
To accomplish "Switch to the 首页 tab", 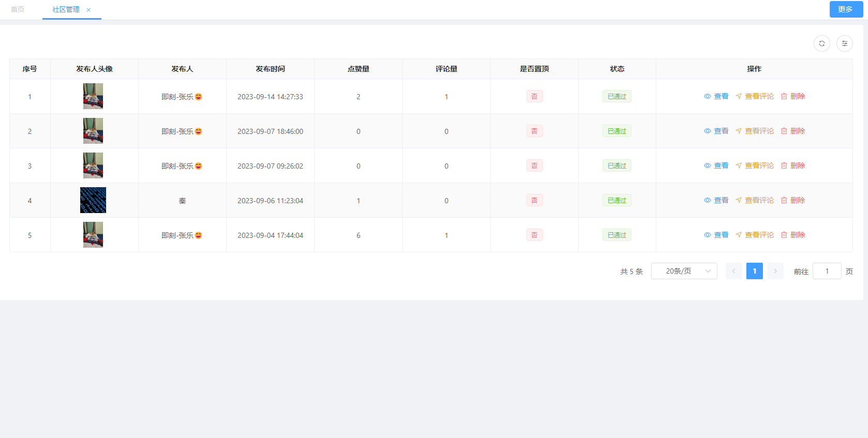I will [18, 9].
